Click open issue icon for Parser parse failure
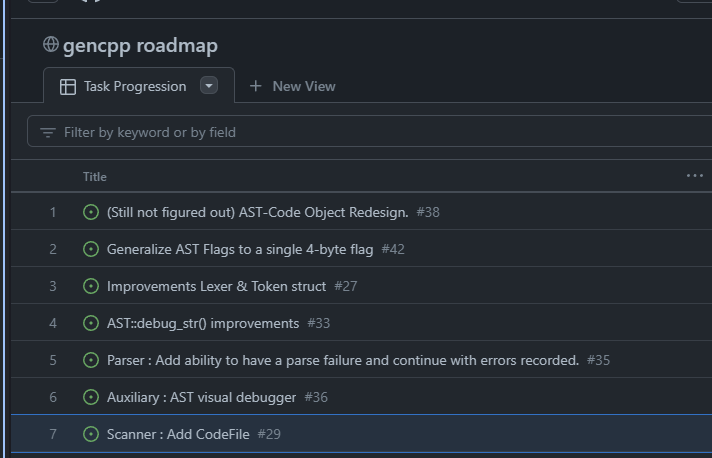 pos(91,360)
